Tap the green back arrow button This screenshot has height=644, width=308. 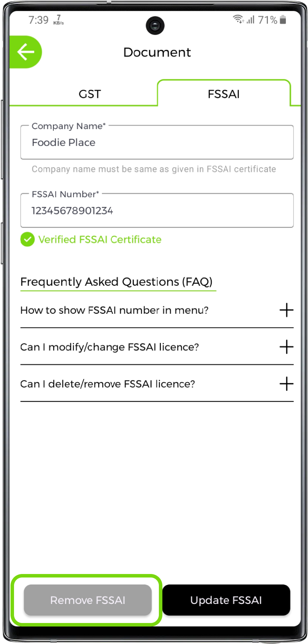[26, 52]
